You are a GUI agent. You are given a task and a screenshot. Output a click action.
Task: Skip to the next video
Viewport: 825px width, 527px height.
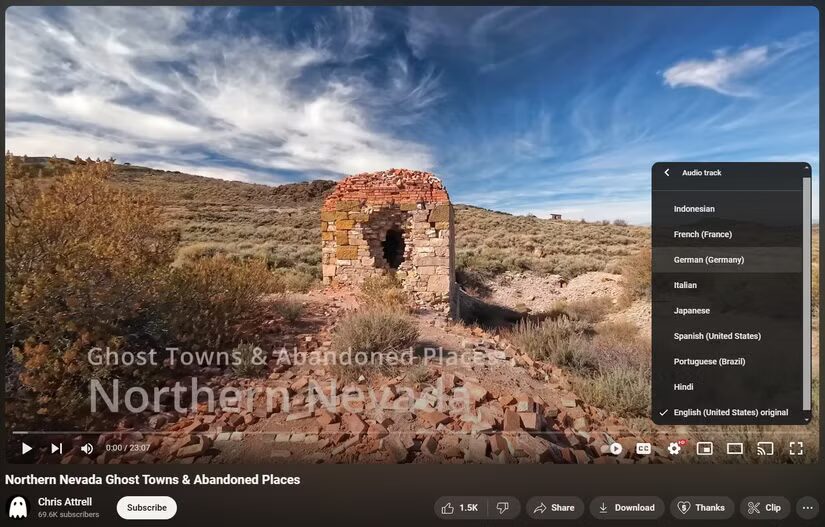click(x=57, y=449)
